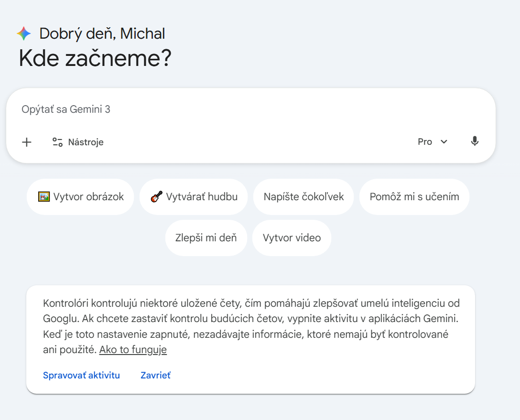The width and height of the screenshot is (520, 420).
Task: Click "Spravovať aktivitu" in the notice
Action: (81, 375)
